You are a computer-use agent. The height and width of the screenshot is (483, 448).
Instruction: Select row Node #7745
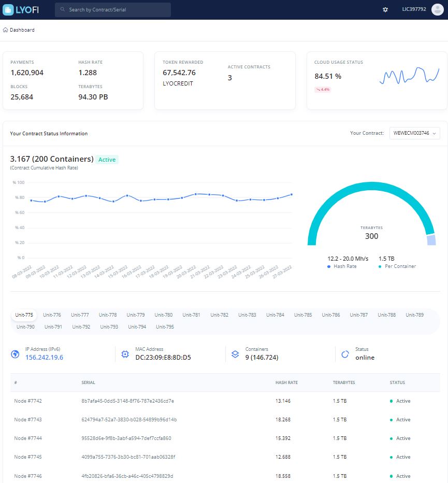225,457
